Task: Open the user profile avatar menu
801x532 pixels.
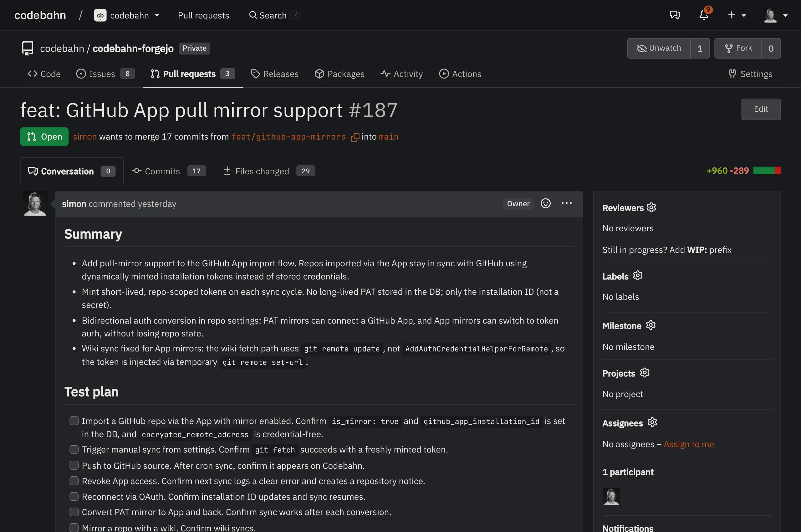Action: (775, 15)
